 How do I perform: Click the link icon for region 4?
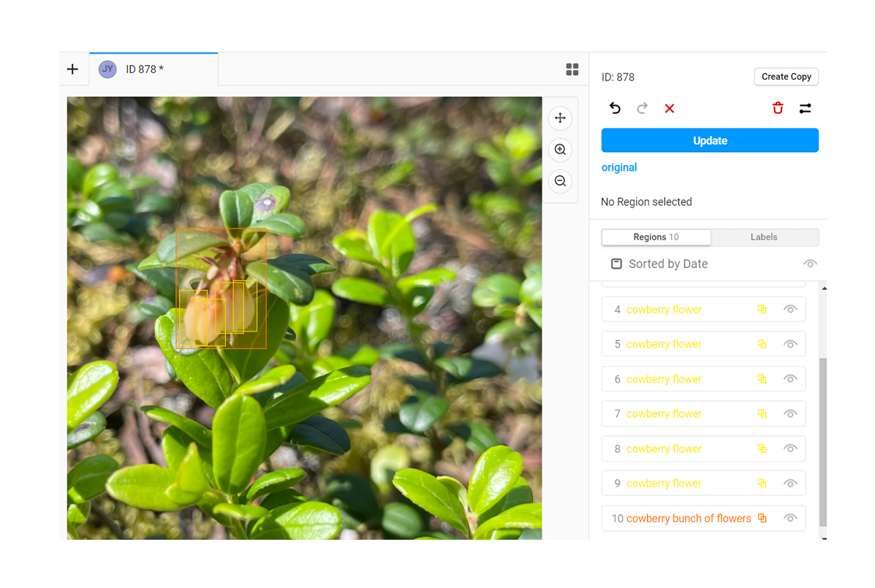click(x=762, y=309)
